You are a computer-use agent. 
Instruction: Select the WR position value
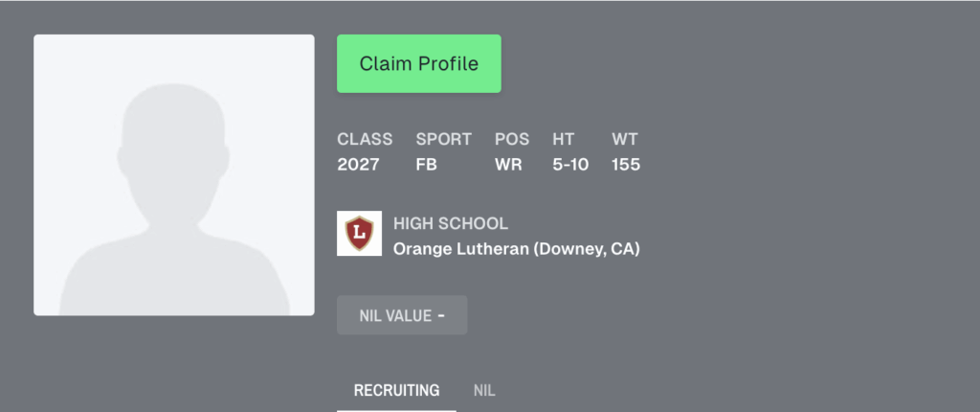(508, 165)
